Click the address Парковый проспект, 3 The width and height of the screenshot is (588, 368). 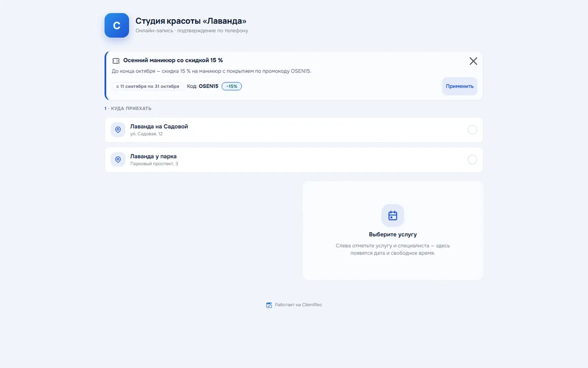(x=154, y=163)
